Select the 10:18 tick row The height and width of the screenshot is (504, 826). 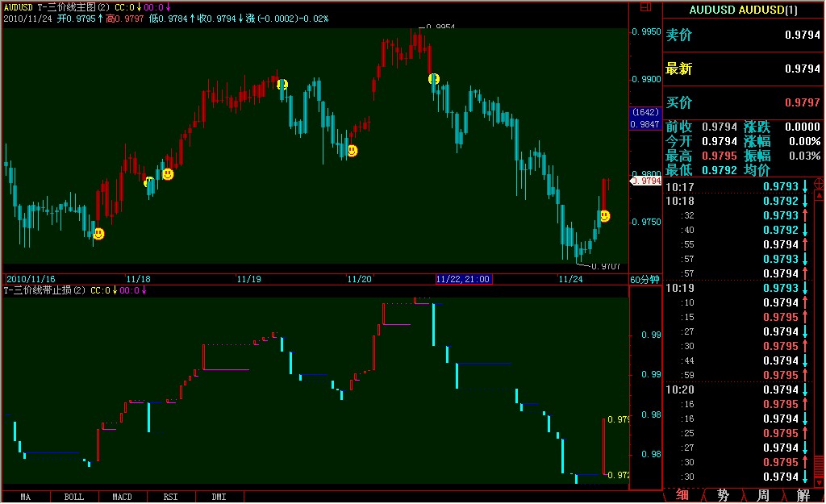(737, 201)
